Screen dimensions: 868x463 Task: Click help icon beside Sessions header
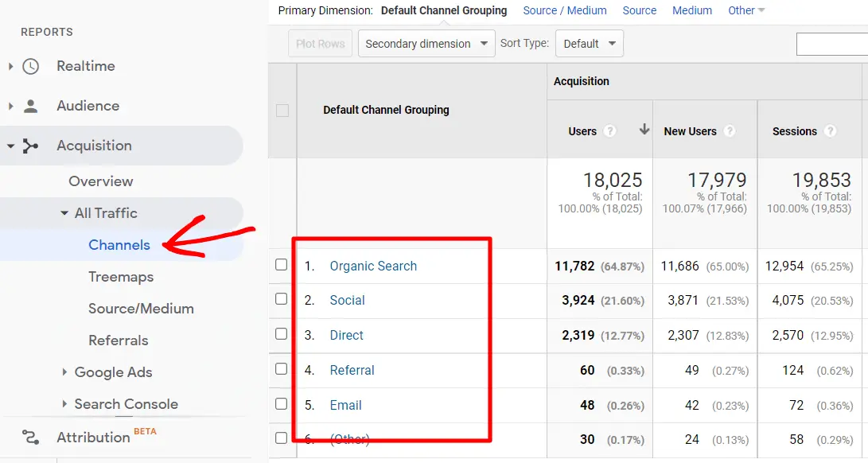(x=830, y=131)
